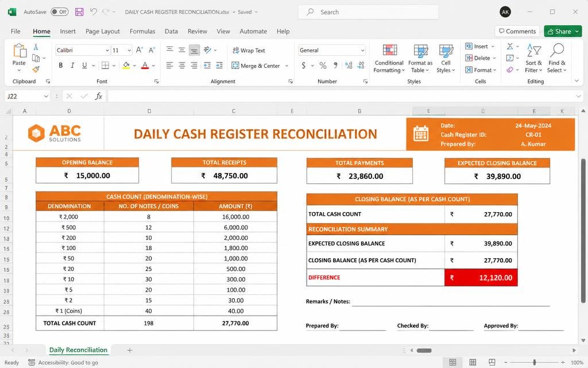Click the Undo arrow icon

click(94, 12)
